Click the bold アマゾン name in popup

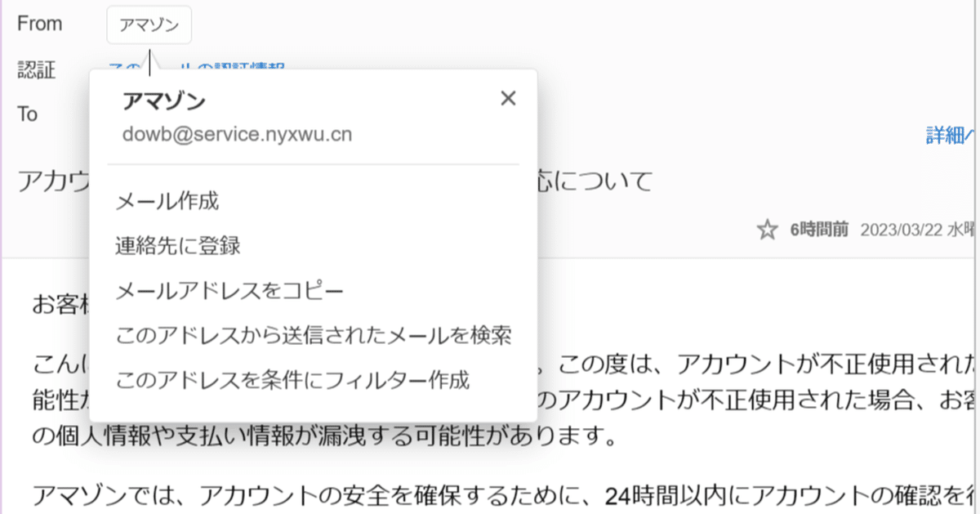(x=163, y=101)
